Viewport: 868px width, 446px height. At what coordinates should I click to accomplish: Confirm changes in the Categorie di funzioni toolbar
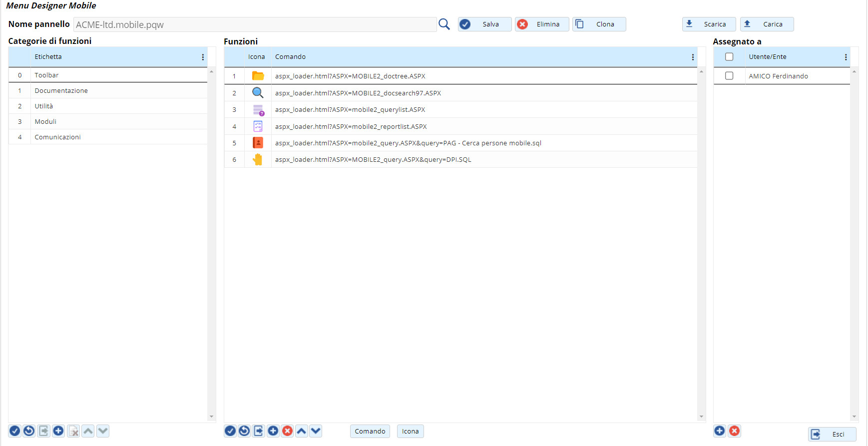[15, 431]
